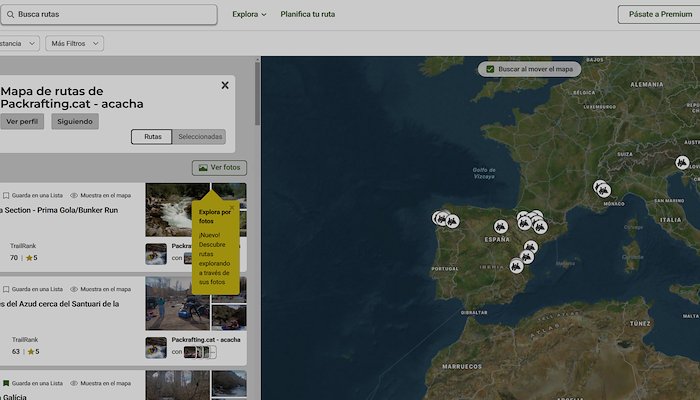Viewport: 700px width, 400px height.
Task: Select the 'Seleccionadas' toggle option
Action: point(199,137)
